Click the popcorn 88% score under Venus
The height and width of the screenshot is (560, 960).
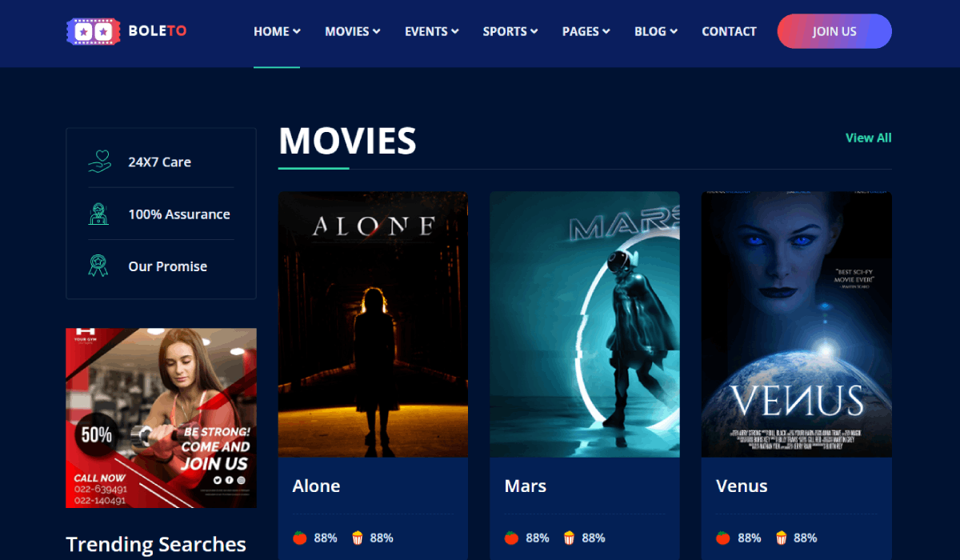(x=806, y=538)
